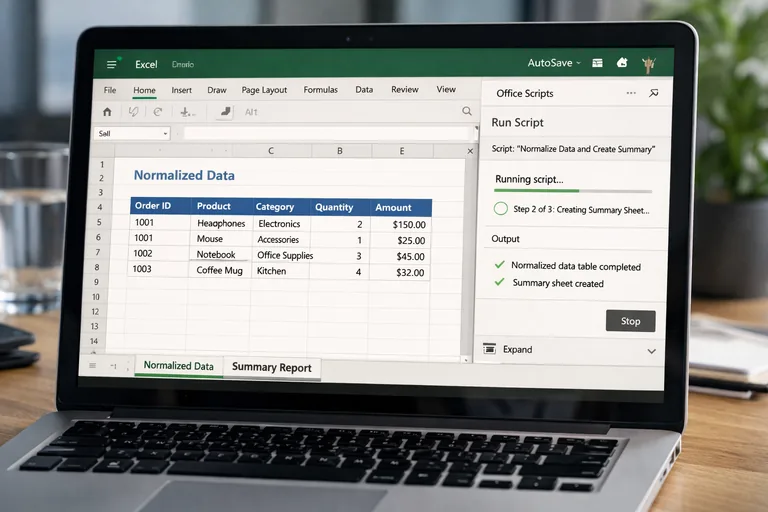This screenshot has height=512, width=768.
Task: Switch to Normalized Data sheet tab
Action: click(x=178, y=366)
